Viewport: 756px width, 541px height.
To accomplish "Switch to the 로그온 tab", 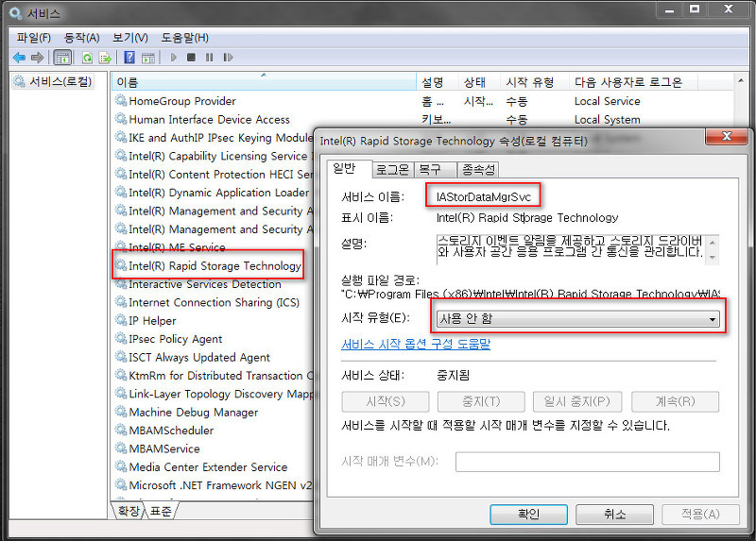I will point(392,170).
